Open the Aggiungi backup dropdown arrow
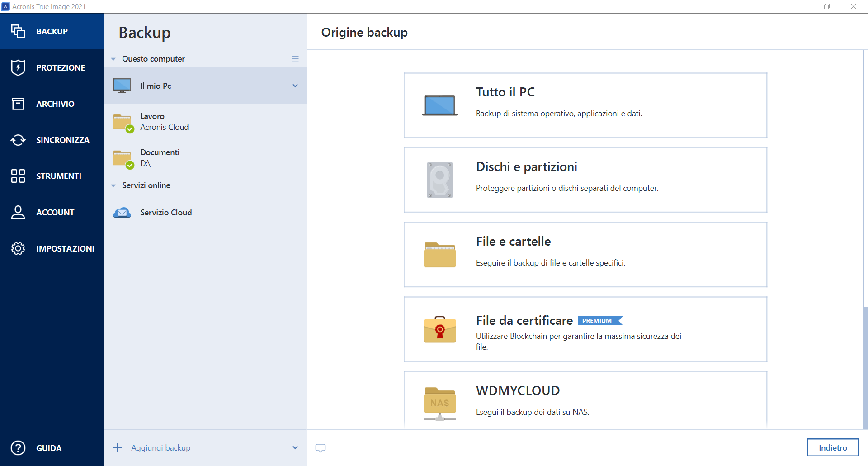This screenshot has width=868, height=466. coord(295,448)
